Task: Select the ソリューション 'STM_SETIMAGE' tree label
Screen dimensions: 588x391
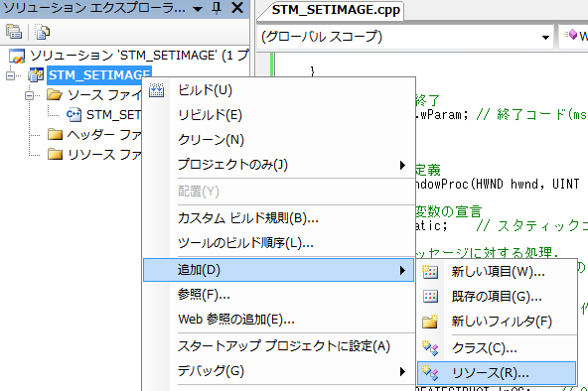Action: [139, 56]
